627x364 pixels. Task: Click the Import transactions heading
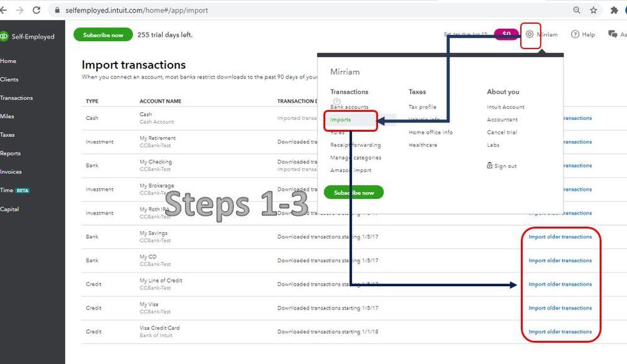pyautogui.click(x=134, y=65)
